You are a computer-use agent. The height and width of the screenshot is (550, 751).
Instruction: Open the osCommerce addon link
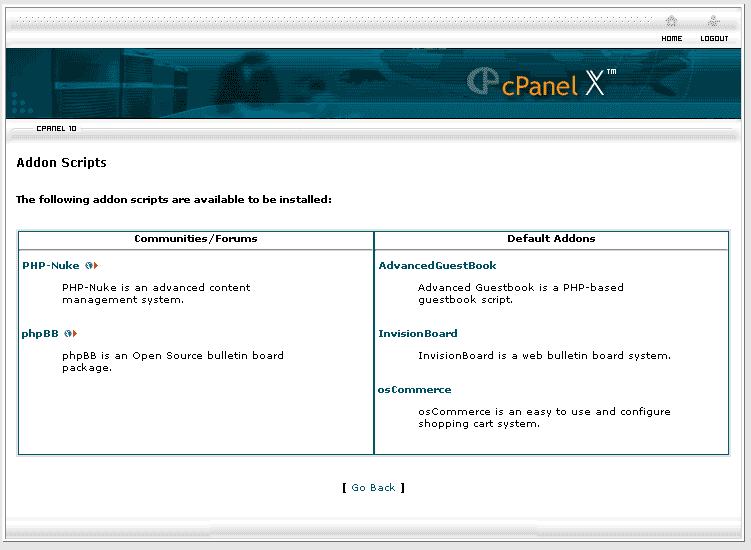coord(415,390)
